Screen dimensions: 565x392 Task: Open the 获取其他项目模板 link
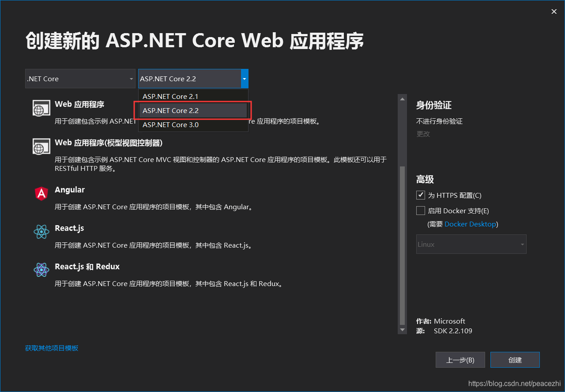pos(52,348)
